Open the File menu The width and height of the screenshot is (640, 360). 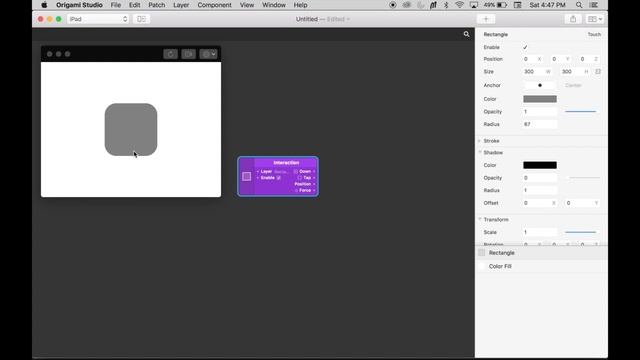tap(116, 5)
